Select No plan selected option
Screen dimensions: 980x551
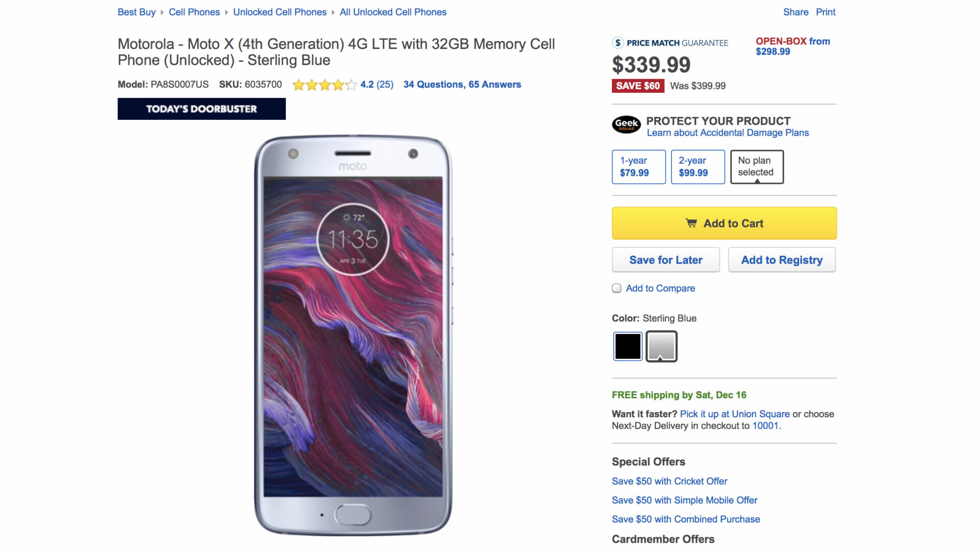[x=756, y=166]
